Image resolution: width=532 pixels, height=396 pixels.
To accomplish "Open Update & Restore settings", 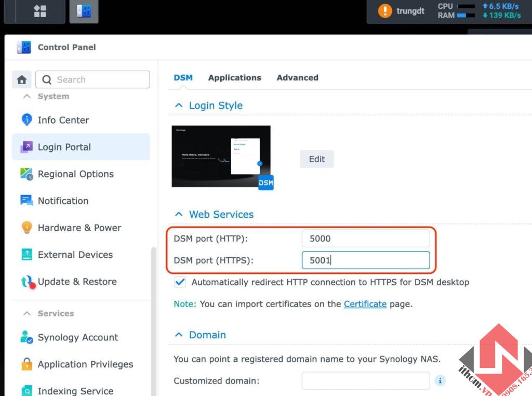I will [77, 281].
